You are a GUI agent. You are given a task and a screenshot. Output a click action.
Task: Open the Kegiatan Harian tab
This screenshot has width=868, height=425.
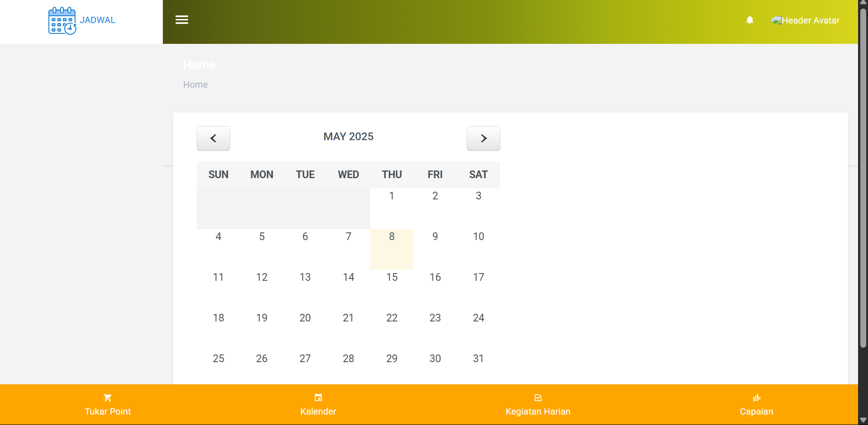pos(538,411)
